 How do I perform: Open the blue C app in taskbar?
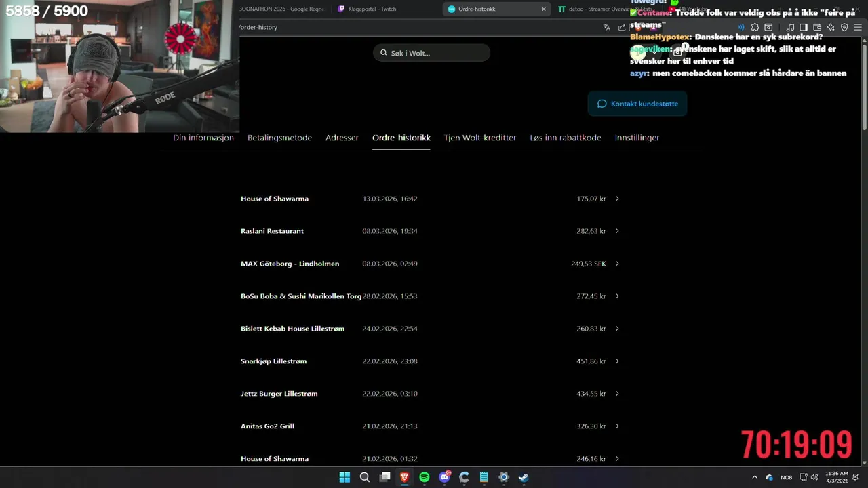click(x=464, y=477)
